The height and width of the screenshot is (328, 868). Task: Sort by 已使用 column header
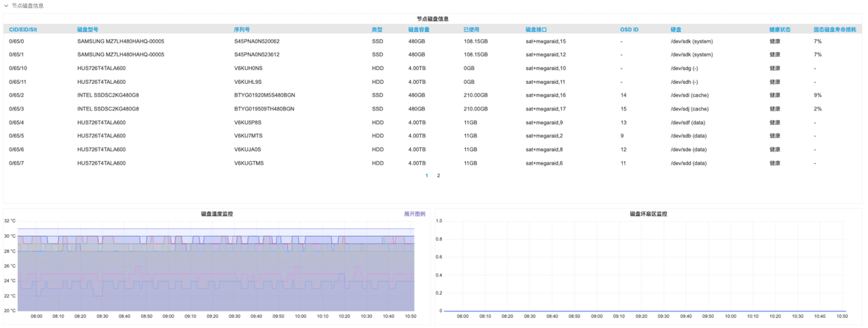click(x=471, y=30)
